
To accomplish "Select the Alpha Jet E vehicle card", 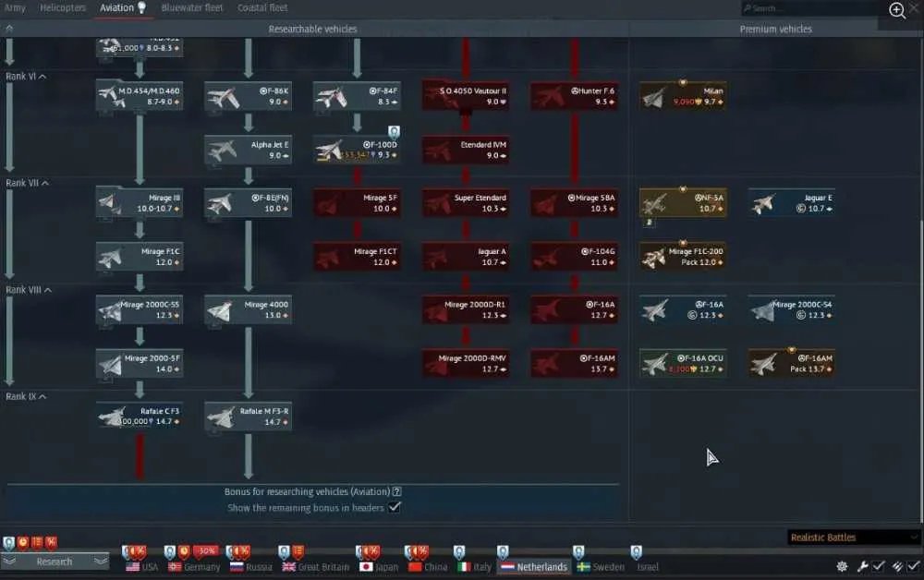I will 248,150.
